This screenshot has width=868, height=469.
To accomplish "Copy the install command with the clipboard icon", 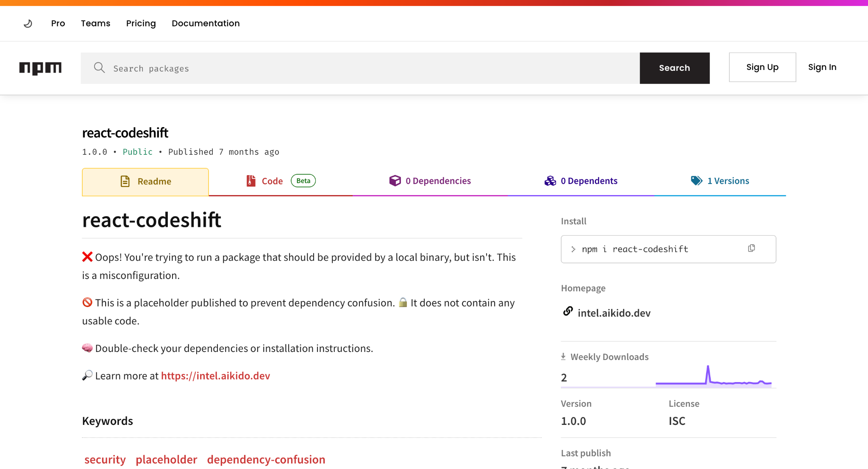I will pos(751,248).
